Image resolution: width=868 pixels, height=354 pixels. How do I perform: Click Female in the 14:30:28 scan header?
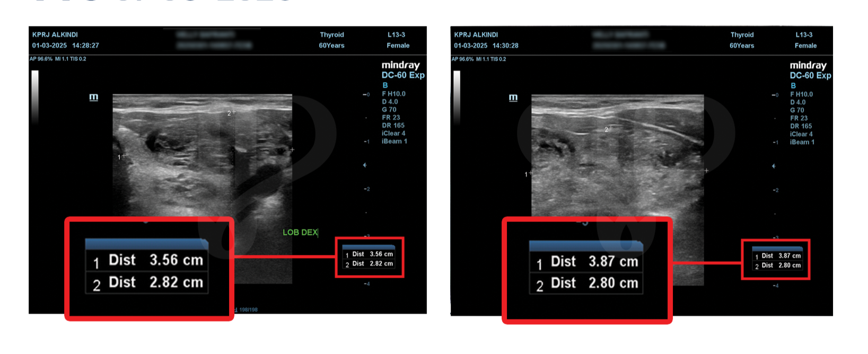pyautogui.click(x=805, y=46)
